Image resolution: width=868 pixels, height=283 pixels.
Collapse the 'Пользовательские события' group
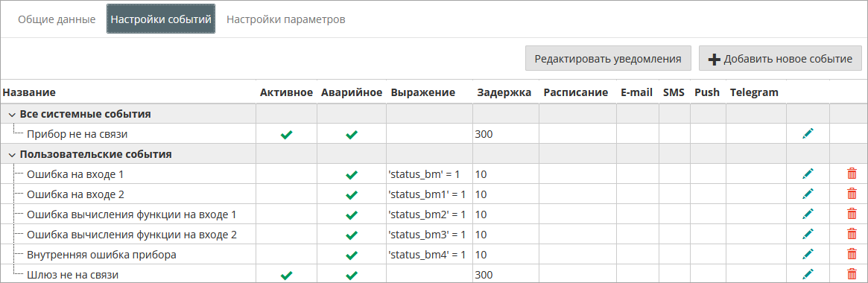tap(12, 154)
